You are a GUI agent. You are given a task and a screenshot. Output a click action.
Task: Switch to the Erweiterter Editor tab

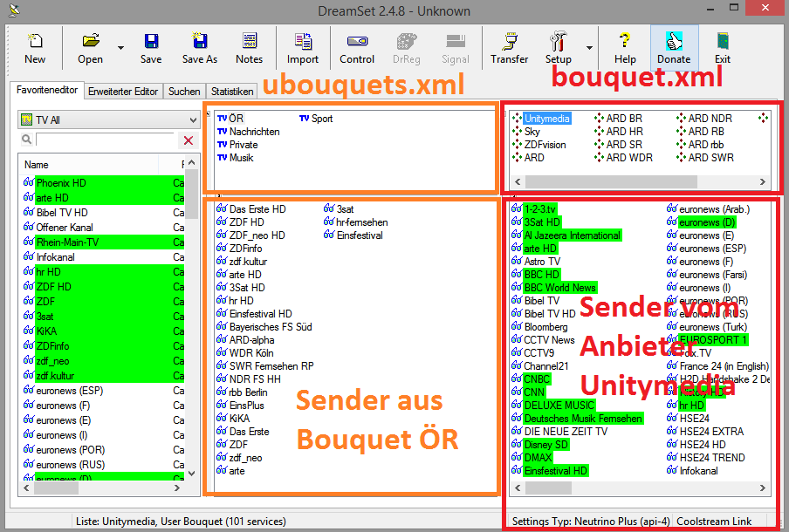[123, 92]
